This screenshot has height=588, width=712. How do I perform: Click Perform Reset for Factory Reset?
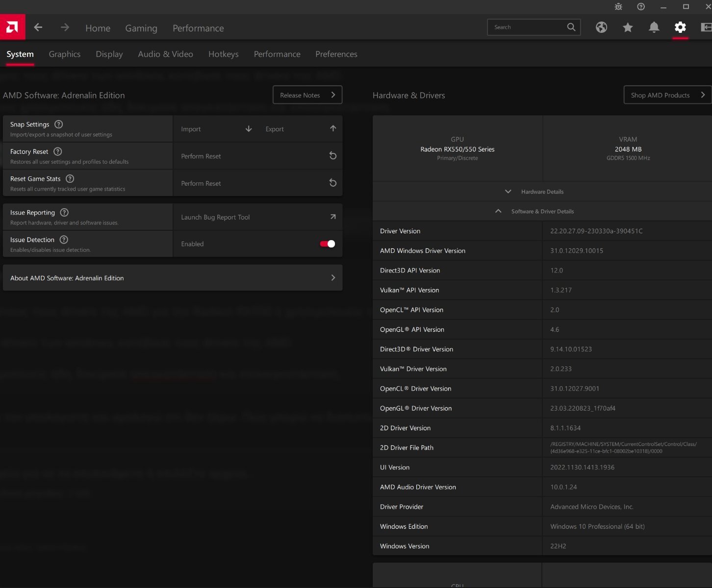258,156
